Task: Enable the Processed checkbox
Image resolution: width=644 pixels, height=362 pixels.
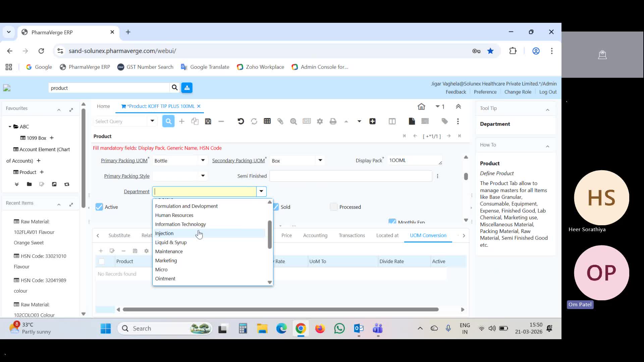Action: coord(333,207)
